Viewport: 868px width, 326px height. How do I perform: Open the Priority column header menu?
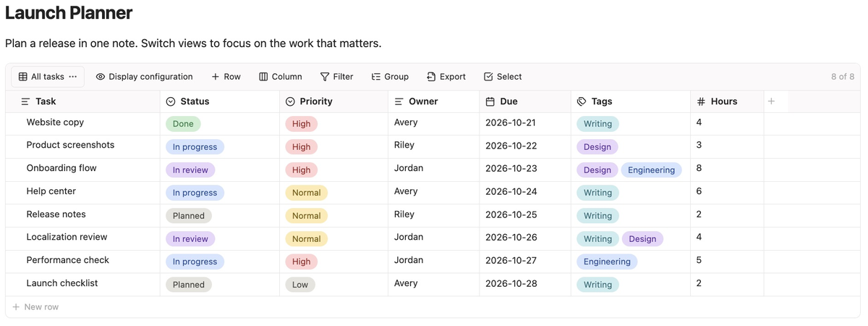pos(333,101)
